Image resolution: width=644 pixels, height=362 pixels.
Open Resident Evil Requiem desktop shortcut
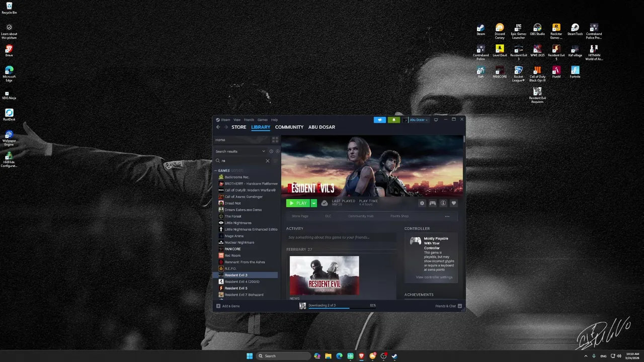(x=537, y=95)
